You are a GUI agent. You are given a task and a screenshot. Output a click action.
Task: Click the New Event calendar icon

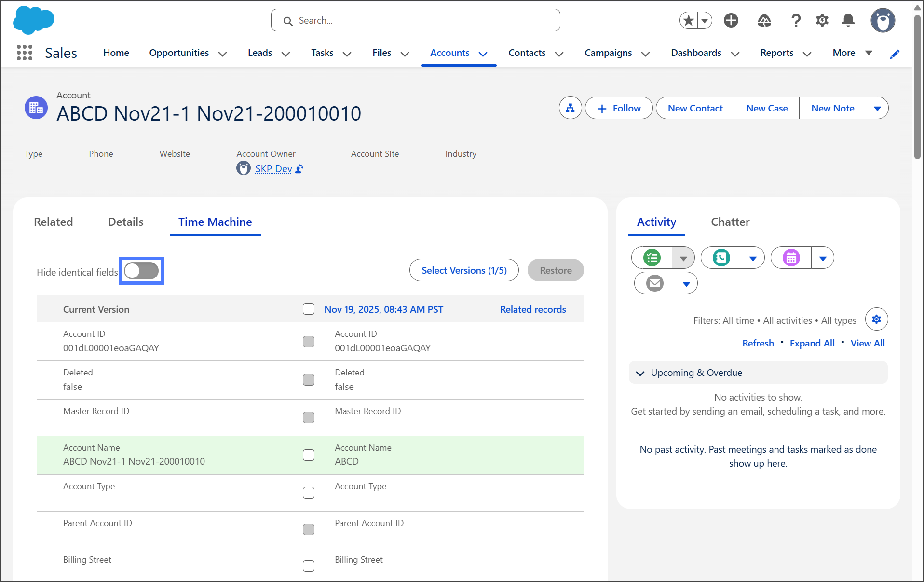pyautogui.click(x=791, y=258)
